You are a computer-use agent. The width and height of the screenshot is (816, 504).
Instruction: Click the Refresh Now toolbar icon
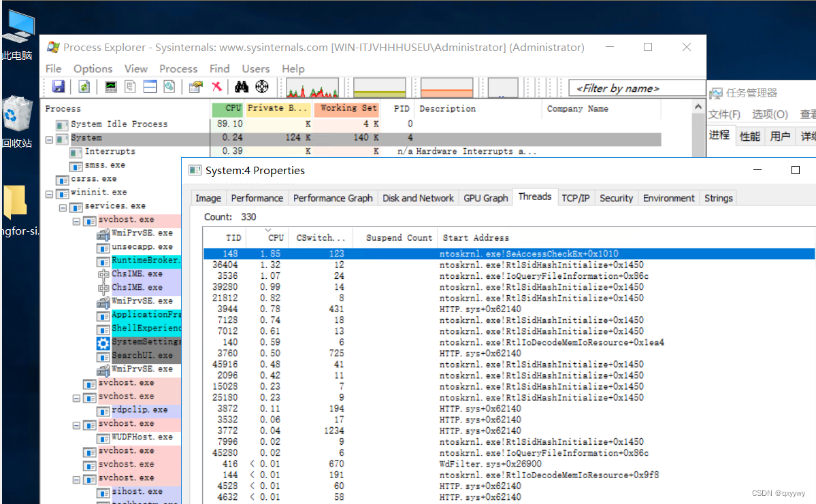84,86
